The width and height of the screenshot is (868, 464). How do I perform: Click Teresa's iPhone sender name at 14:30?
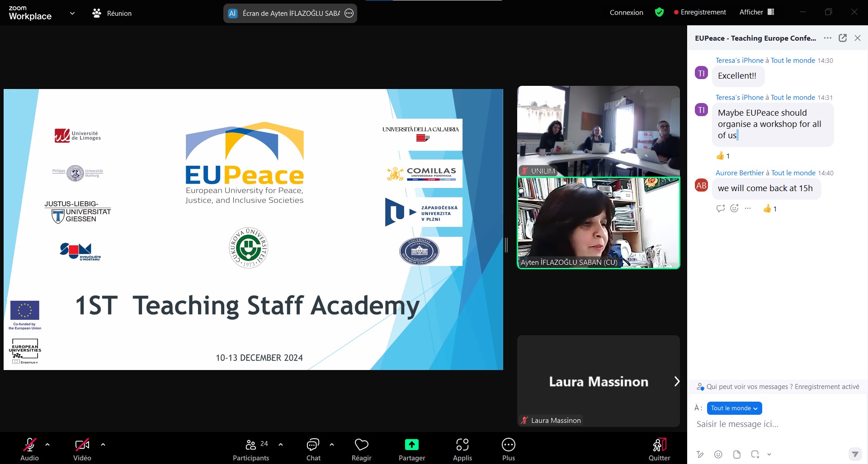pos(739,60)
